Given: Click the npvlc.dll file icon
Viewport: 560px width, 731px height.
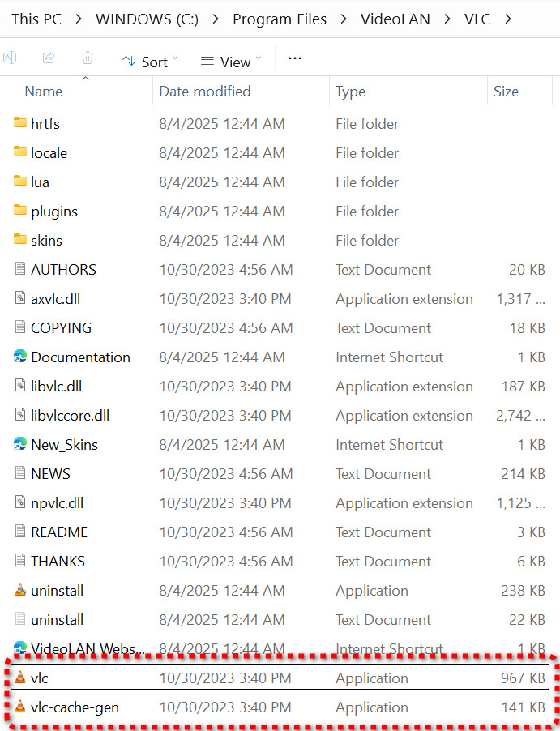Looking at the screenshot, I should tap(20, 502).
